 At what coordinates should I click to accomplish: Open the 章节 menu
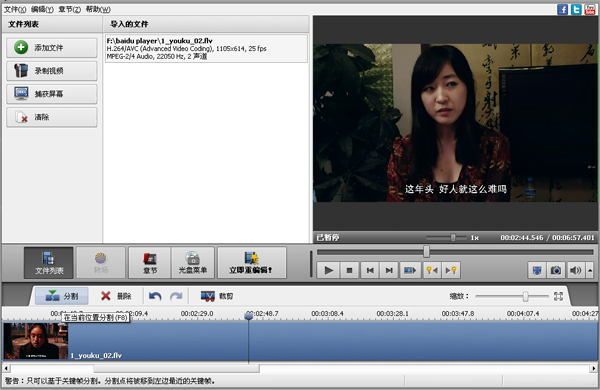[70, 9]
